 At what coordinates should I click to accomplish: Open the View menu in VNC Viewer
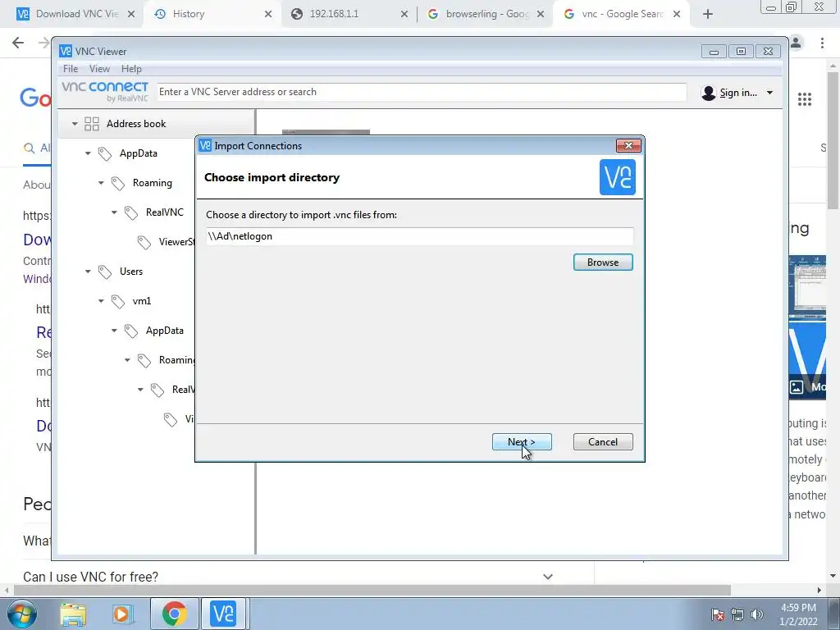click(99, 69)
